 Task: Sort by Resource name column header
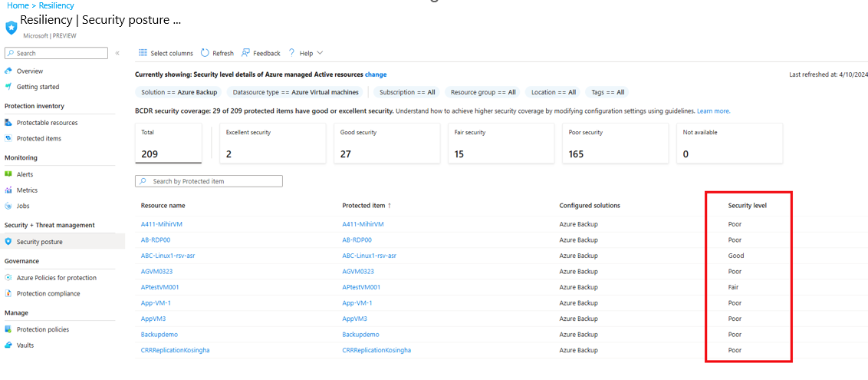tap(163, 206)
